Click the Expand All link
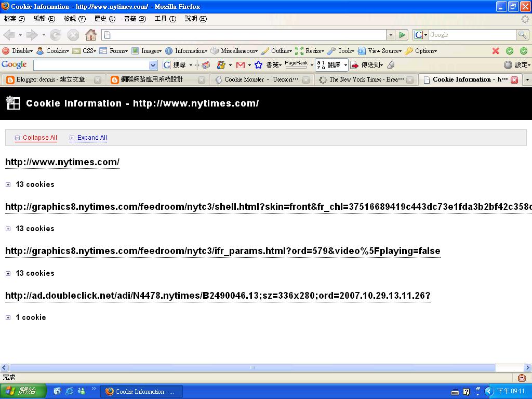This screenshot has width=532, height=399. [88, 138]
